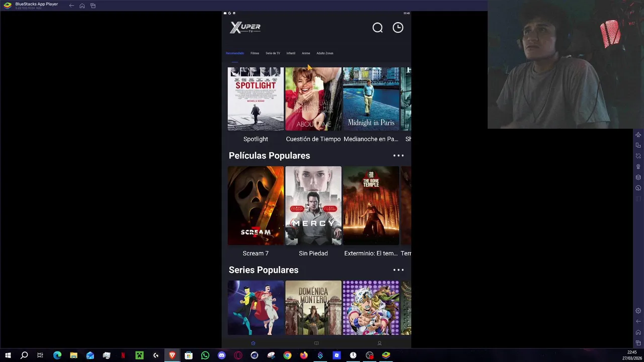644x362 pixels.
Task: Open Microsoft Edge from the taskbar
Action: point(57,355)
